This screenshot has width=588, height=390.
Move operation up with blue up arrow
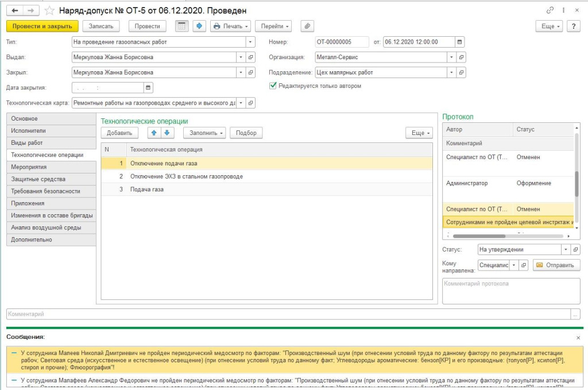[x=153, y=133]
